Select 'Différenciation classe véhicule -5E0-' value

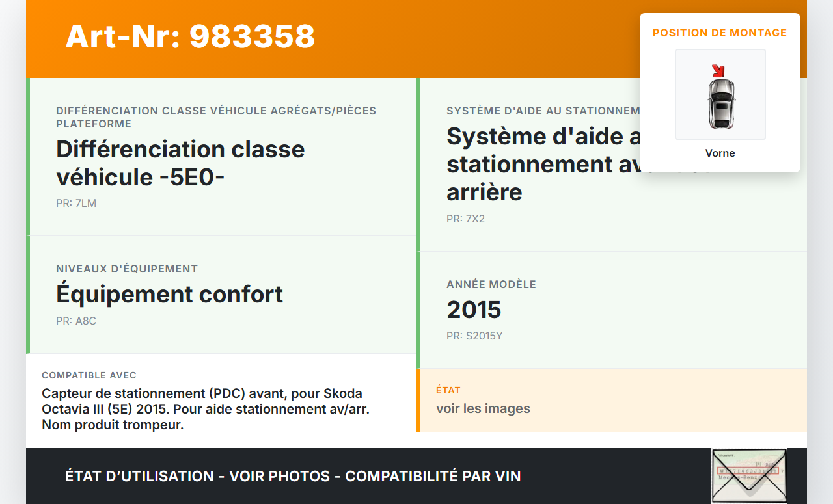click(180, 163)
